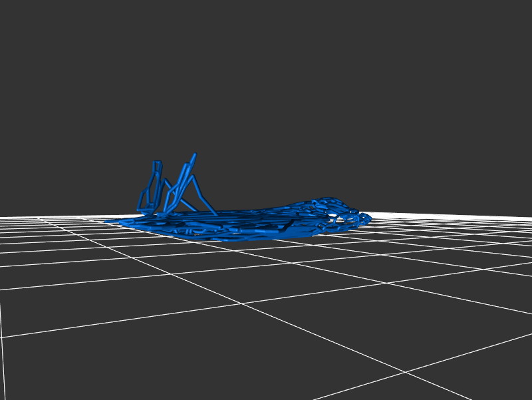Click the rightmost tip of the blue mesh
Screen dimensions: 532x400
[370, 217]
